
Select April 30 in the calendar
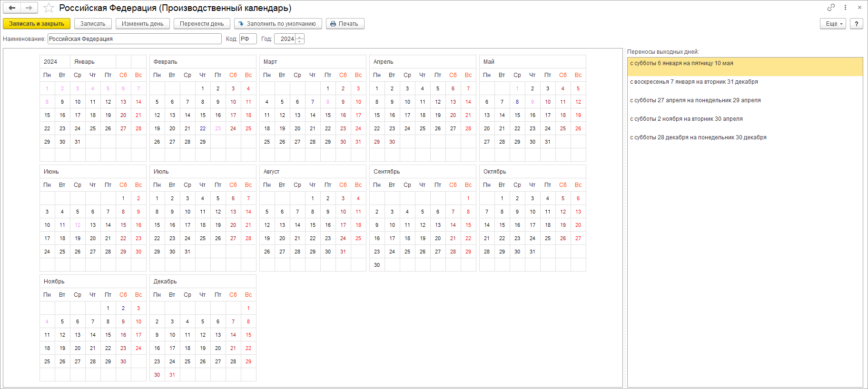click(392, 142)
